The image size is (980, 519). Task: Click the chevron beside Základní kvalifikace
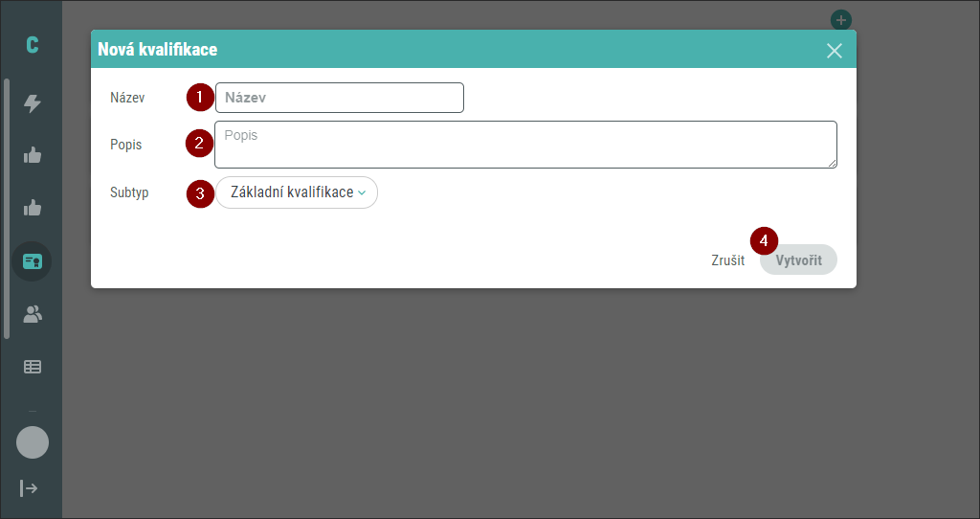click(362, 193)
